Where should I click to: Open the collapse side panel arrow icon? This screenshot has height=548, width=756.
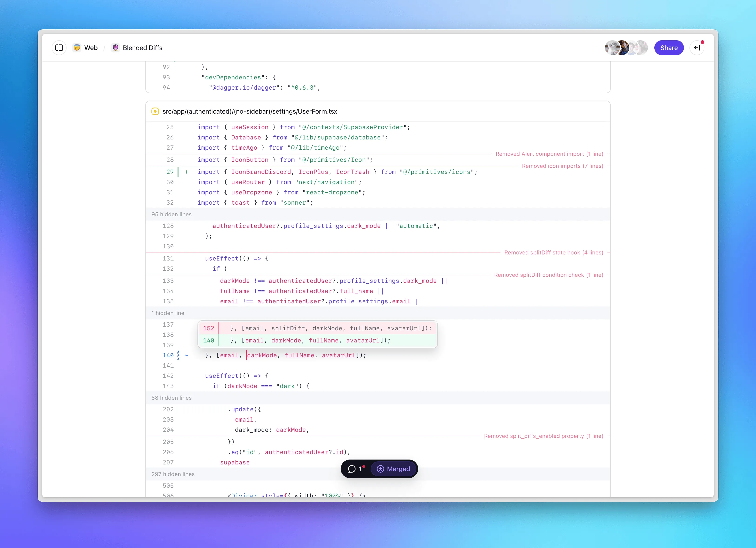[697, 48]
